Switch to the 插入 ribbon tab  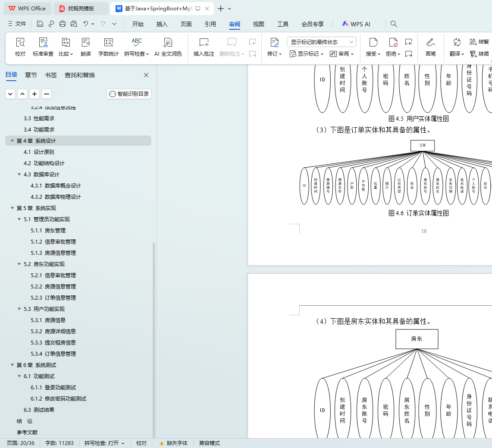(162, 24)
